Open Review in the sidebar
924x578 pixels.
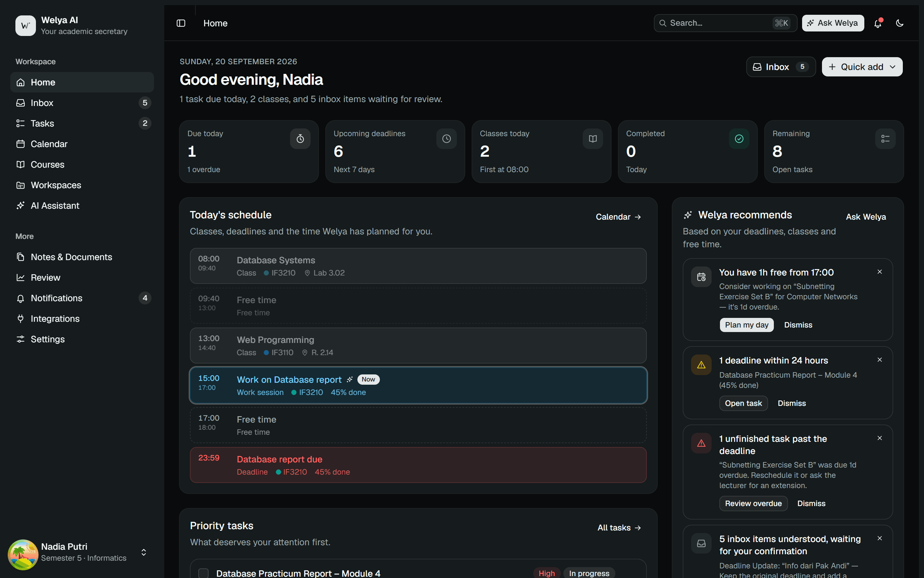(x=82, y=277)
